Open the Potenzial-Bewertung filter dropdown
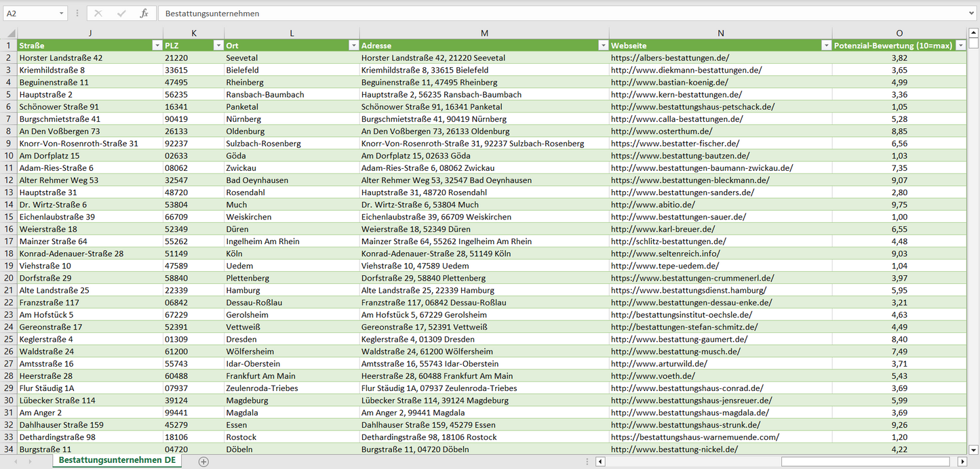Screen dimensions: 980x469 tap(960, 45)
